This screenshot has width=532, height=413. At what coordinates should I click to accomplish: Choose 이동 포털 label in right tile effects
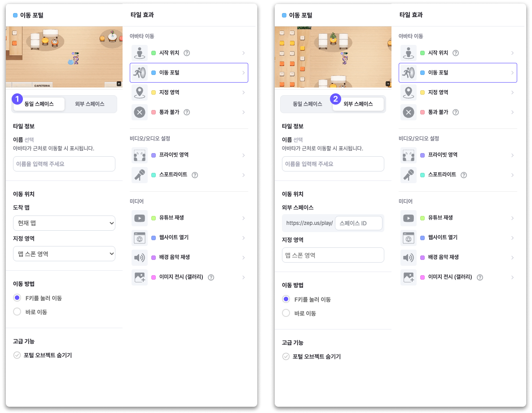pos(438,72)
